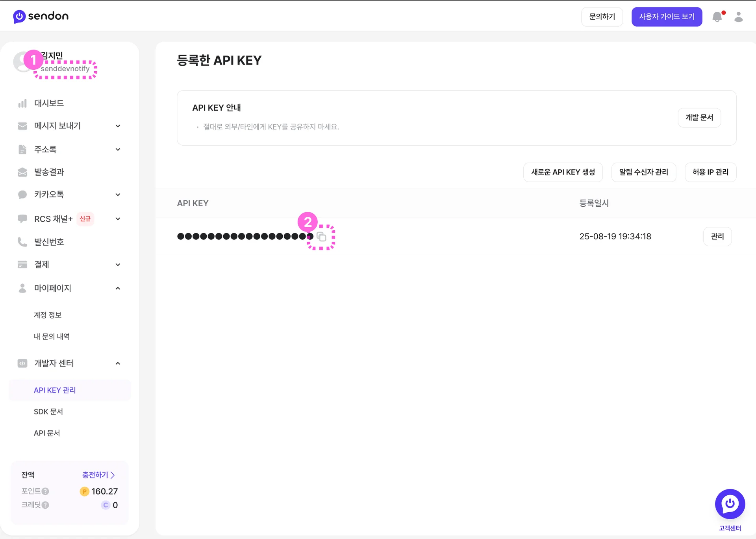The image size is (756, 539).
Task: Expand the 주소록 menu chevron
Action: [x=118, y=150]
